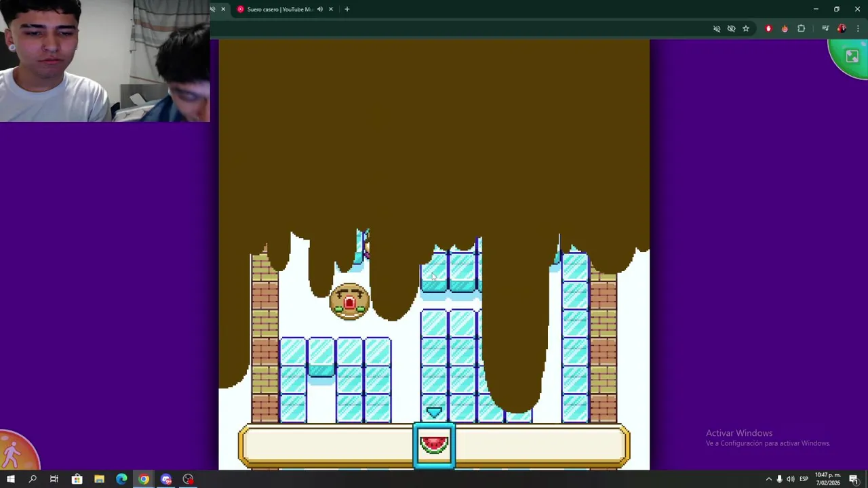Close the Suero casero YouTube Music tab

331,9
